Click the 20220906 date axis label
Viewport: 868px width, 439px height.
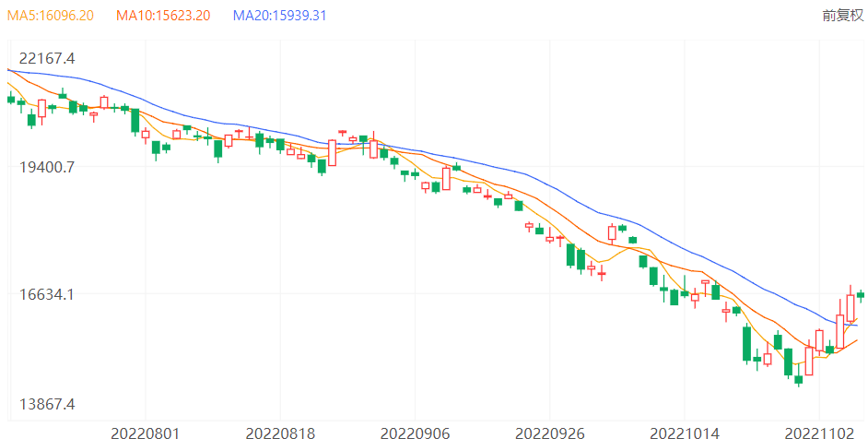[416, 433]
